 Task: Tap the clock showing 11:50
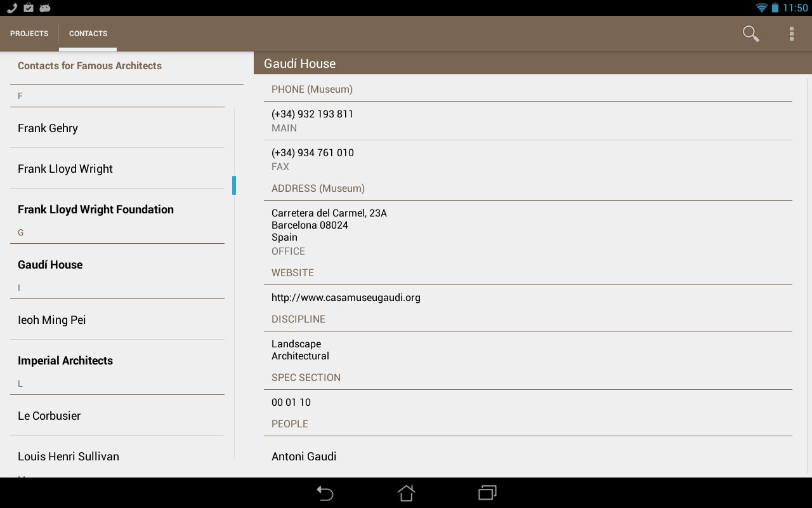pos(796,8)
